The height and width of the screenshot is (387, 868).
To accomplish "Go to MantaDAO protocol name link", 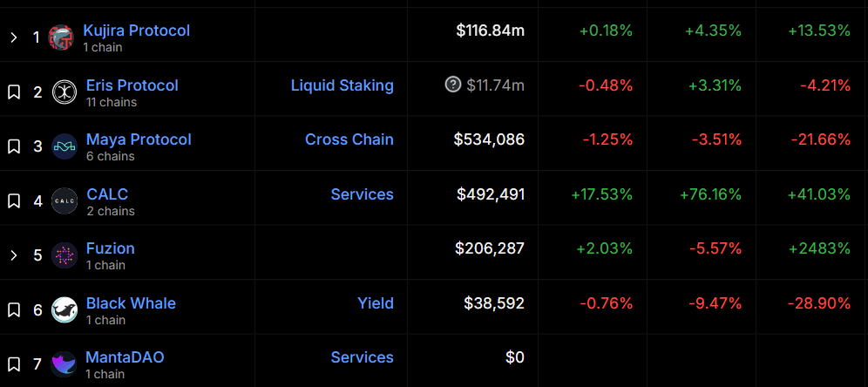I will [125, 357].
